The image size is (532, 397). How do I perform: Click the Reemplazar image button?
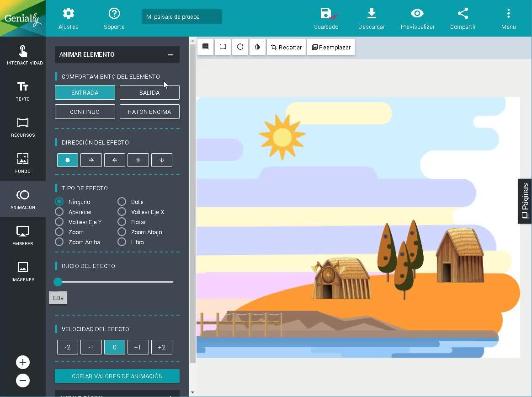[x=331, y=47]
